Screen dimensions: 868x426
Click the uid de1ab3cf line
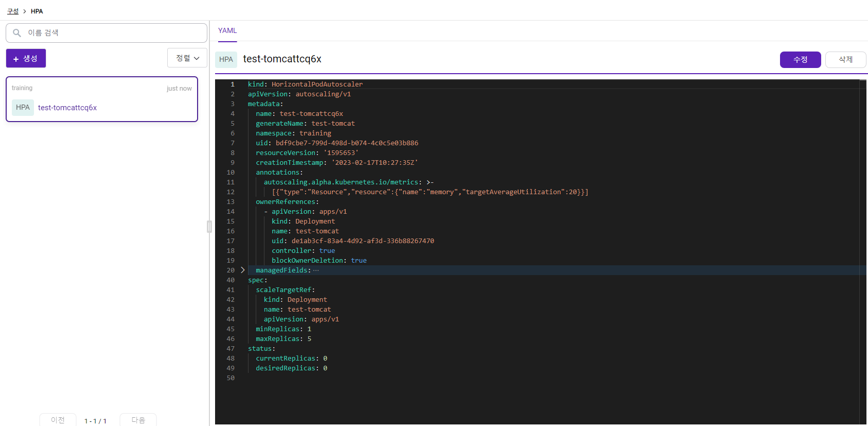point(353,241)
